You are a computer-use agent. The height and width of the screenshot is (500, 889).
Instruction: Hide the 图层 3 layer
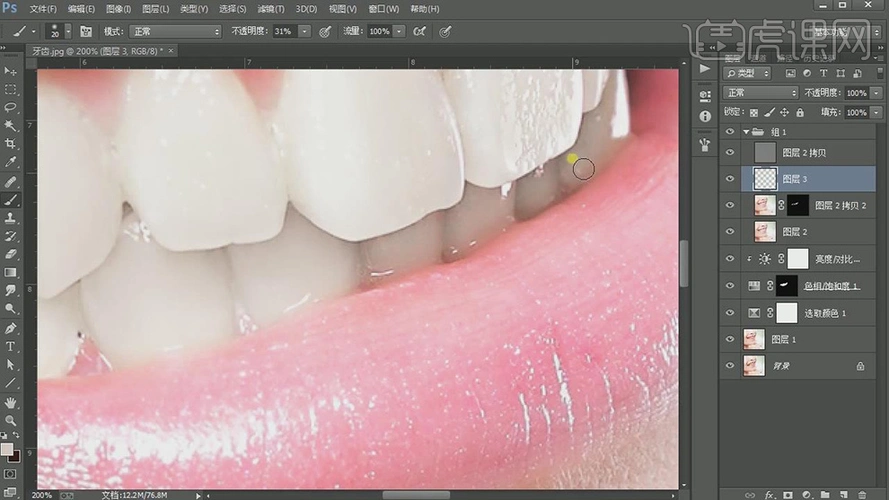730,179
